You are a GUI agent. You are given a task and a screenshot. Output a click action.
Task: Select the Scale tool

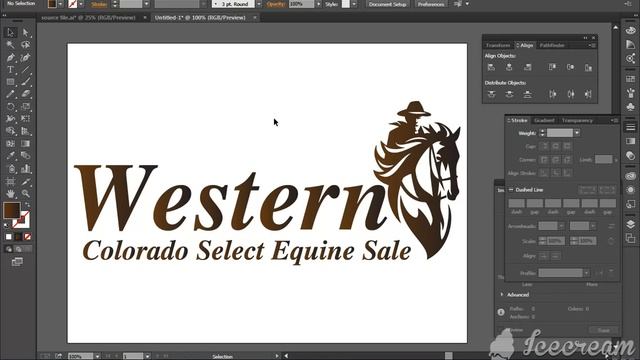[x=26, y=107]
